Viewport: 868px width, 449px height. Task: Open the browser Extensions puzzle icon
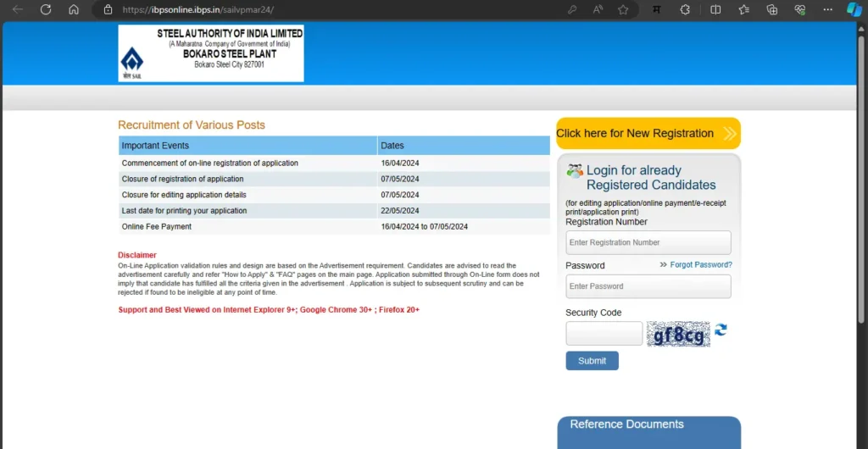[685, 10]
